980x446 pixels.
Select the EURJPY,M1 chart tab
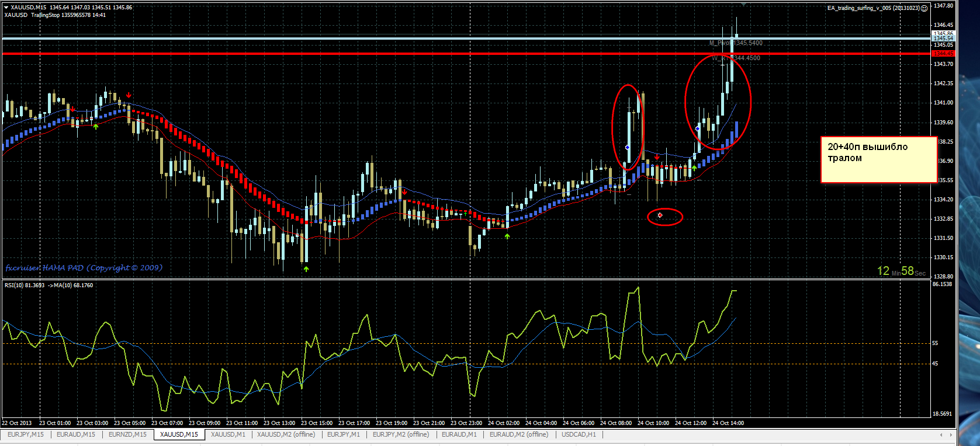[344, 434]
